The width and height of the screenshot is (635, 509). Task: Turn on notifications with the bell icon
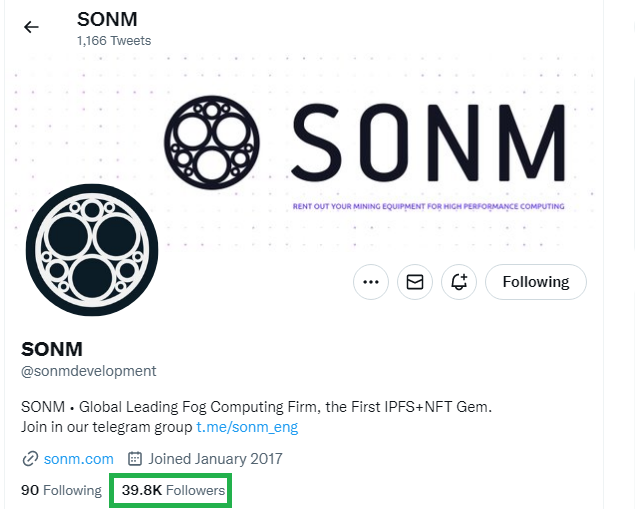point(459,282)
